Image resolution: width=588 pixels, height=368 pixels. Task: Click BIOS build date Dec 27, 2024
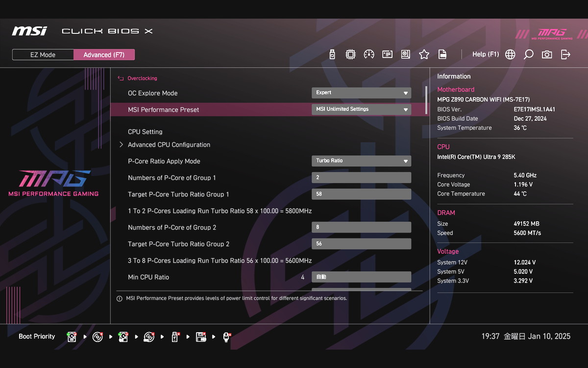(530, 119)
